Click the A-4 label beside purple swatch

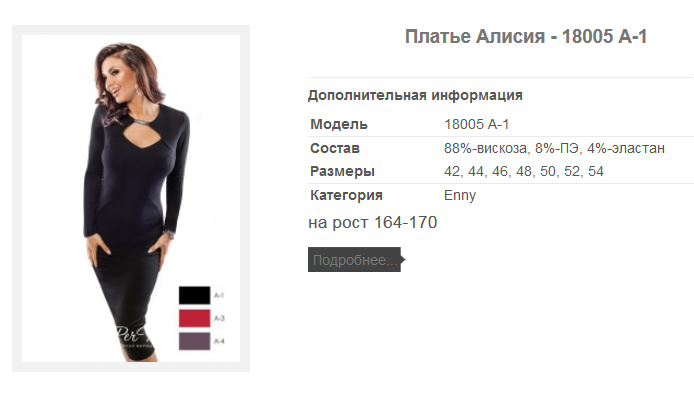click(x=219, y=341)
